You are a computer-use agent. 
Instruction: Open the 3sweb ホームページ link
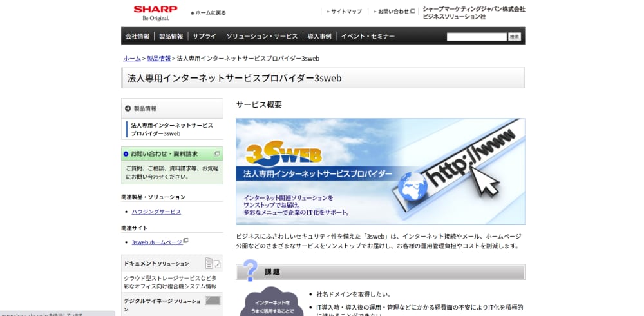tap(157, 242)
